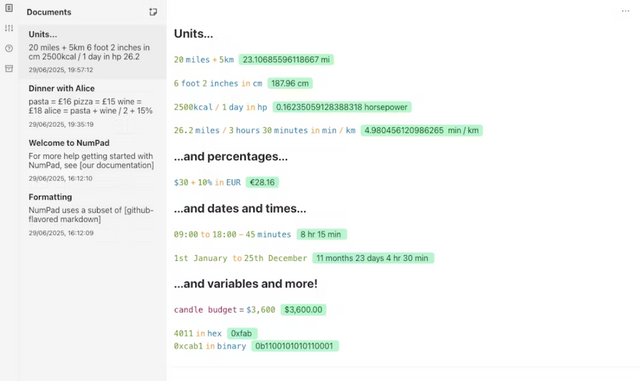Click the "4011 in hex" expression
This screenshot has height=381, width=640.
pyautogui.click(x=198, y=333)
